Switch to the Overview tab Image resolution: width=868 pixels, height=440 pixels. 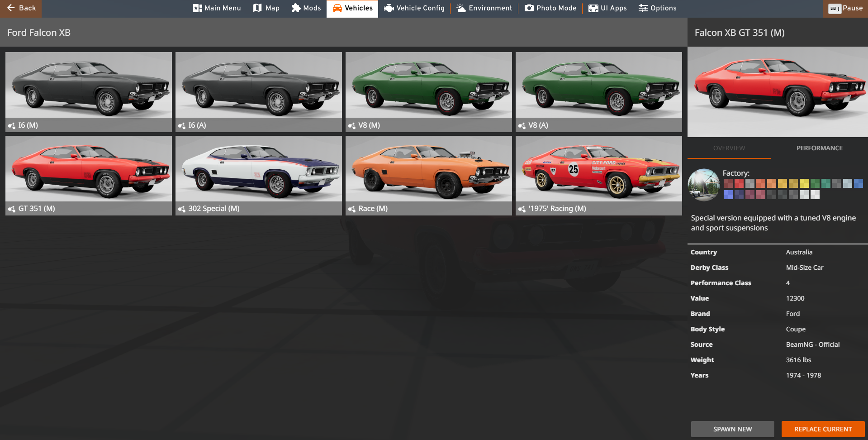(x=729, y=148)
